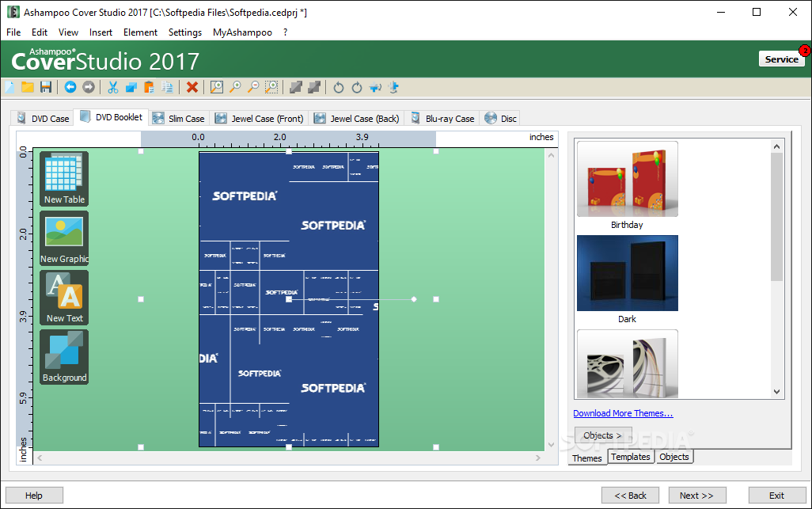The width and height of the screenshot is (812, 509).
Task: Click the send to back icon
Action: (314, 87)
